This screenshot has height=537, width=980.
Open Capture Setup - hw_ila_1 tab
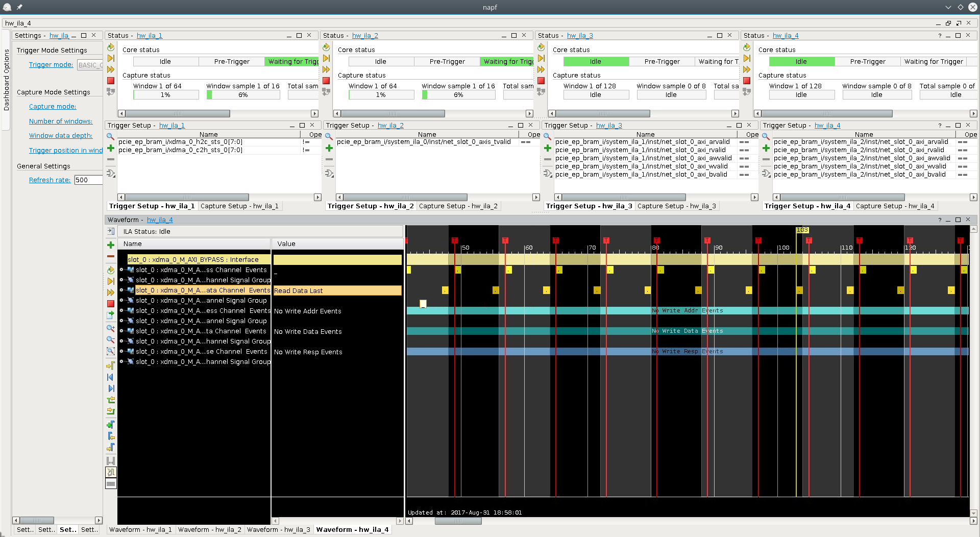pos(239,206)
